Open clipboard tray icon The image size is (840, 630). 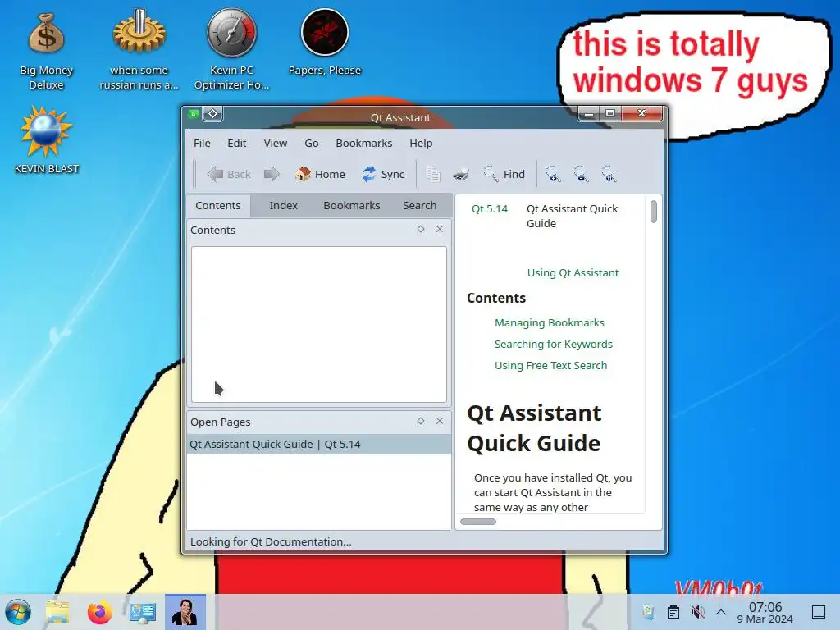(x=673, y=612)
